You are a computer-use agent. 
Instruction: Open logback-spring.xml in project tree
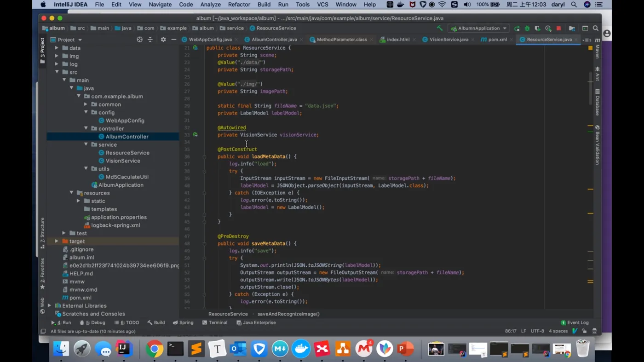pos(112,225)
